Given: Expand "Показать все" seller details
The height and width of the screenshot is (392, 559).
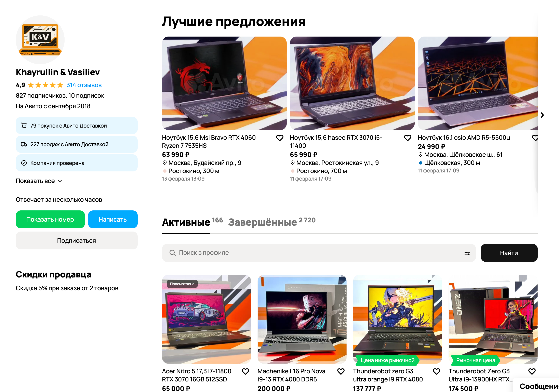Looking at the screenshot, I should point(39,181).
